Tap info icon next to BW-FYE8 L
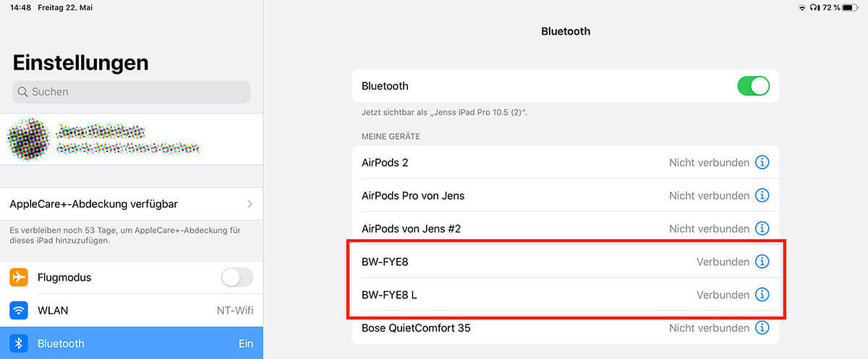This screenshot has width=868, height=359. point(762,295)
